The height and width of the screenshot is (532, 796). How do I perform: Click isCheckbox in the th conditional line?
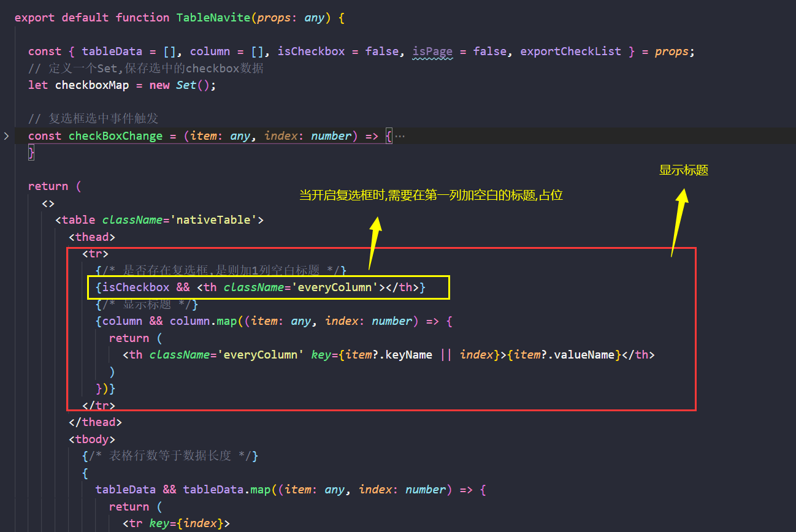(136, 287)
